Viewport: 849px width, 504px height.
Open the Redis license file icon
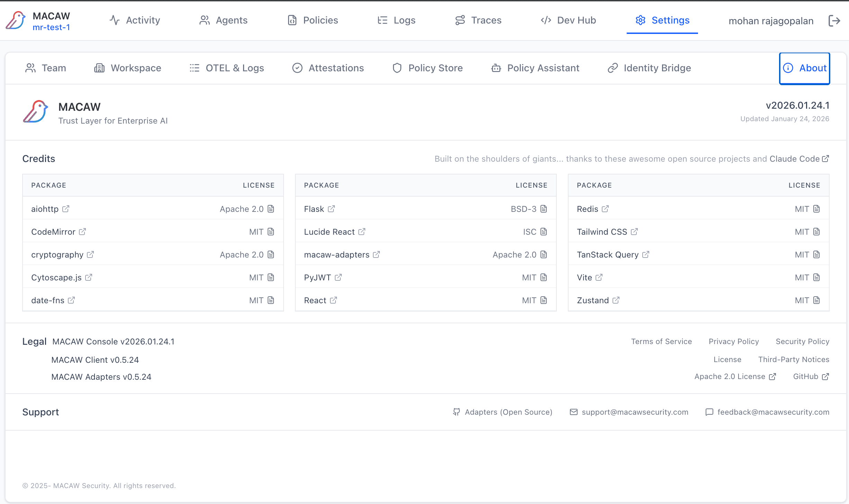click(x=816, y=209)
